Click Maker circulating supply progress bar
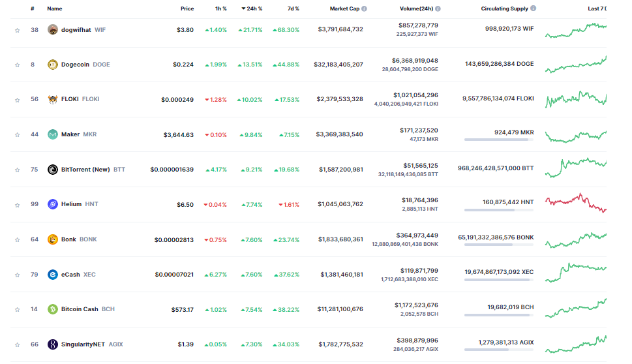Image resolution: width=632 pixels, height=364 pixels. [x=498, y=140]
